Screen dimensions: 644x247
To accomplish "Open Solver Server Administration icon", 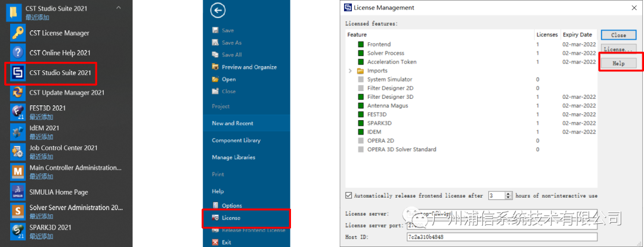I will (x=18, y=211).
